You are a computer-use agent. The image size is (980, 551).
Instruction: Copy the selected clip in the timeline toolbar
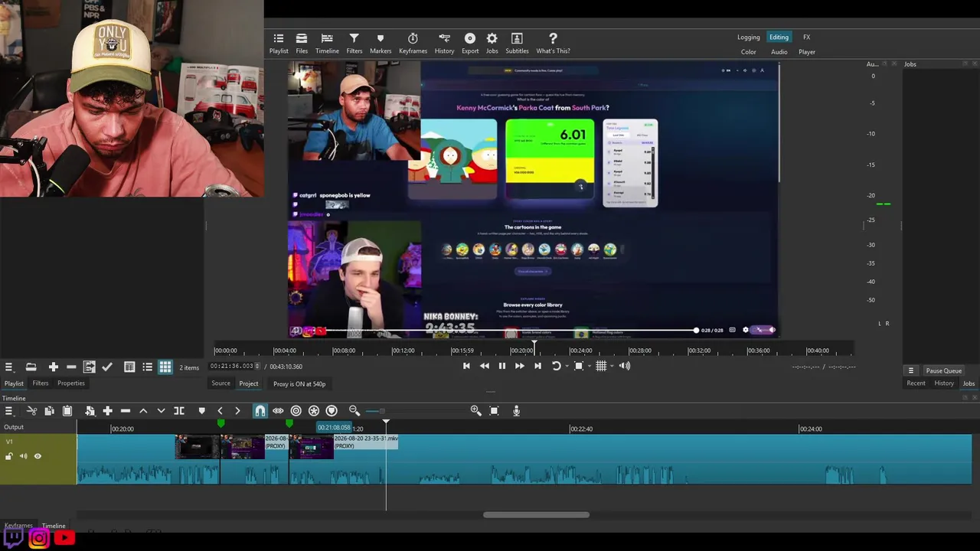coord(49,411)
